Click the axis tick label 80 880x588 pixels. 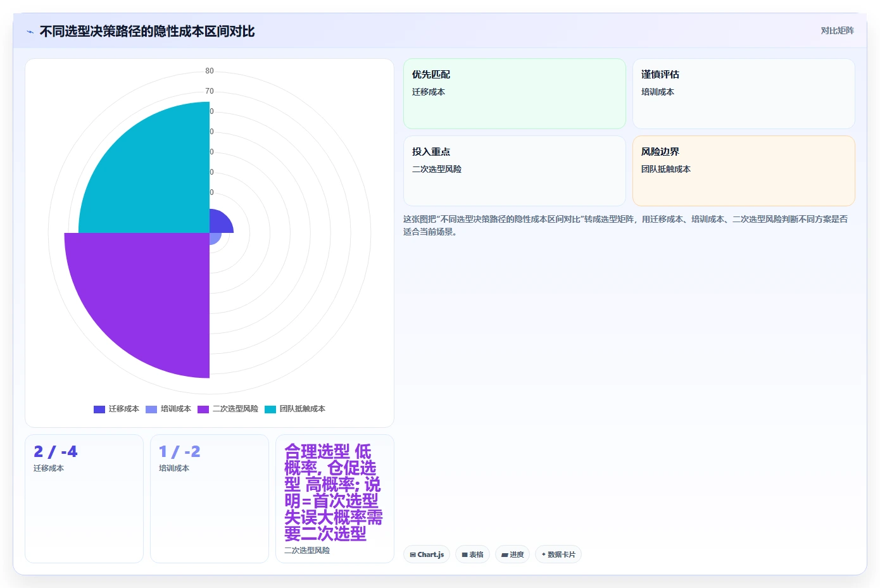point(210,71)
